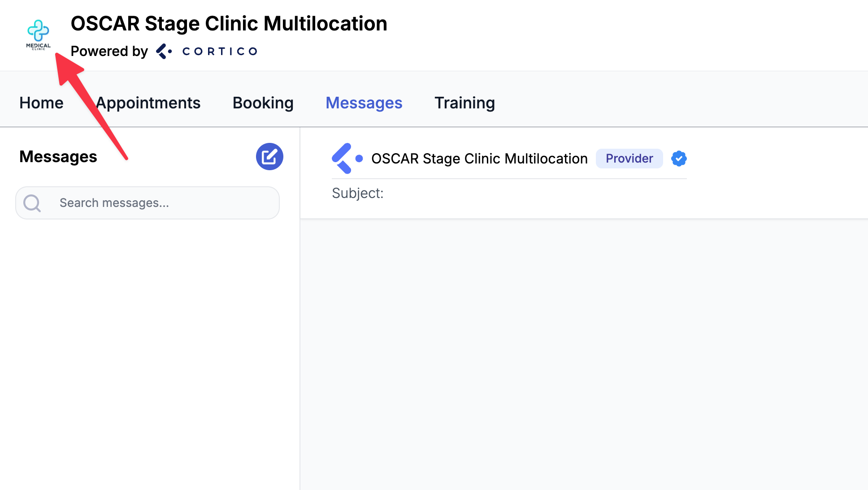Click the Medical Clinic logo
Viewport: 868px width, 490px height.
coord(38,35)
